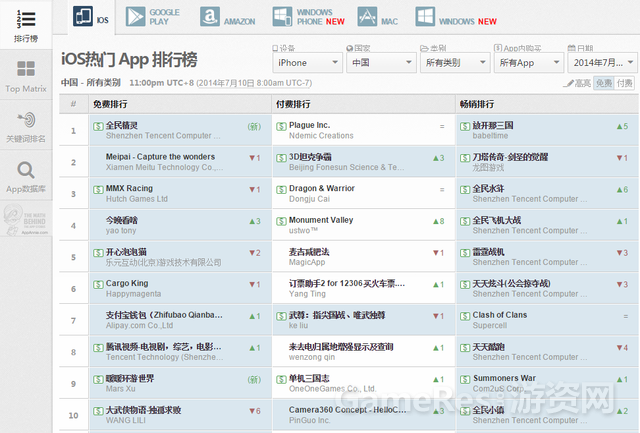Viewport: 640px width, 433px height.
Task: Toggle the 付费 highlight button
Action: pos(624,83)
